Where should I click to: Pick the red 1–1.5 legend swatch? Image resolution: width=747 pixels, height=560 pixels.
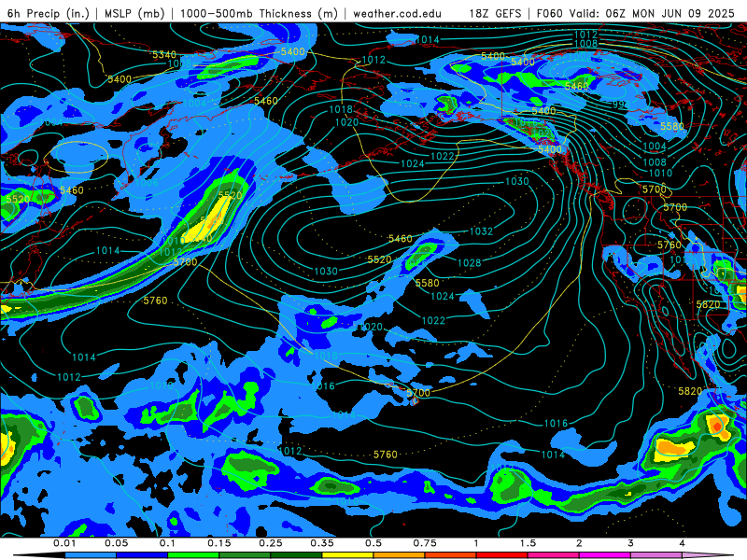point(502,555)
